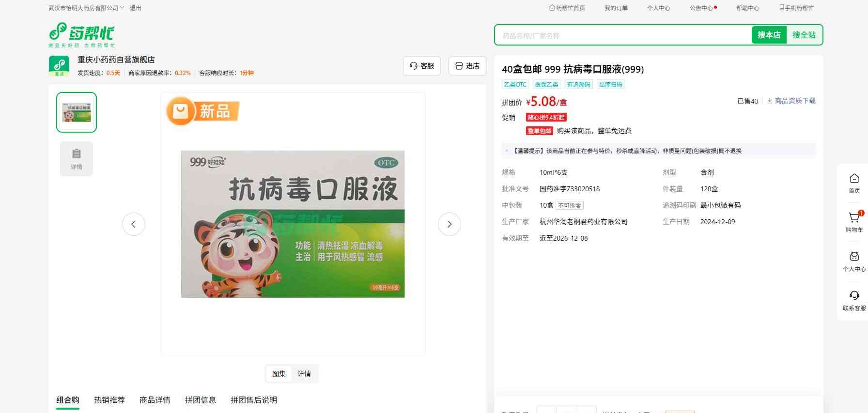Focus the 药品名称/厂家名称 search field

(622, 35)
